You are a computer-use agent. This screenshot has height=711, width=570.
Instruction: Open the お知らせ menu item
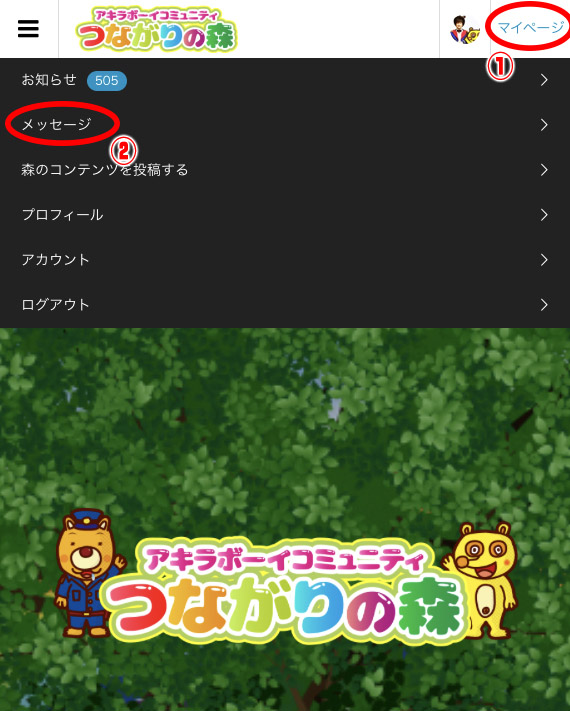pyautogui.click(x=285, y=80)
